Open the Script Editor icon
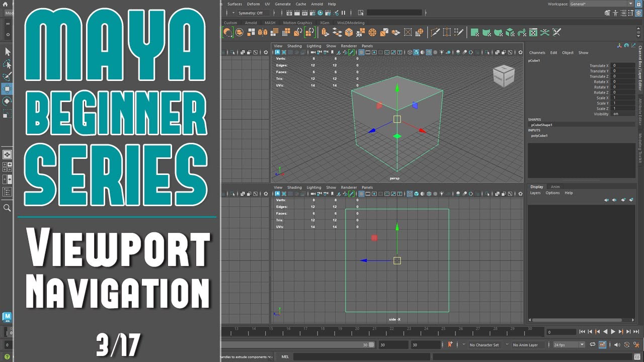 (x=637, y=357)
